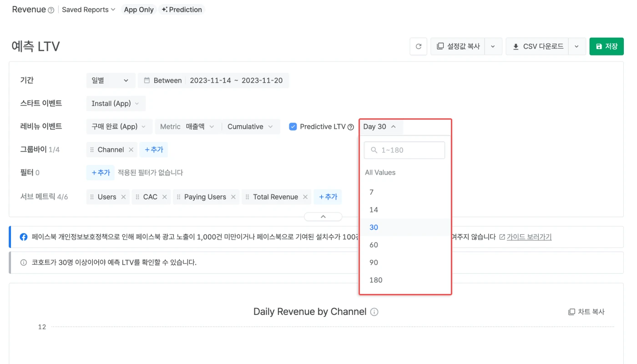Select 60 in the day list
The image size is (637, 364).
(x=405, y=245)
